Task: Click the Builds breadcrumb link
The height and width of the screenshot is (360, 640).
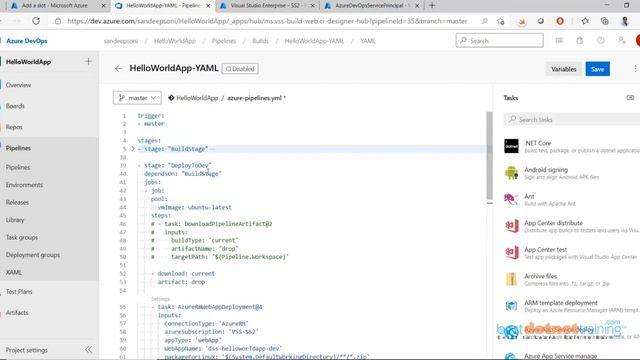Action: point(260,41)
